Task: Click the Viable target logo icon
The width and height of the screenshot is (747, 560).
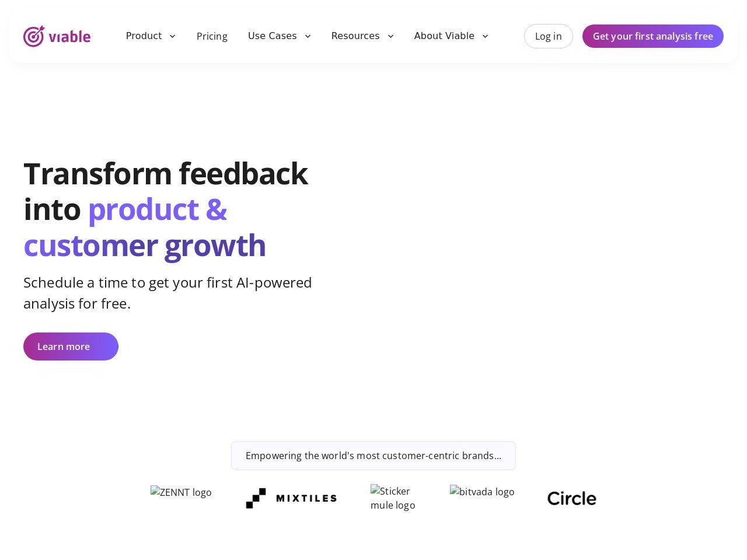Action: point(34,36)
